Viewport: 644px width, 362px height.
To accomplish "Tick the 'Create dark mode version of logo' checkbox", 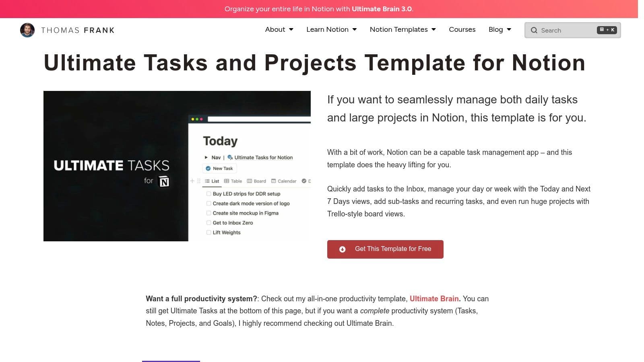I will coord(208,204).
